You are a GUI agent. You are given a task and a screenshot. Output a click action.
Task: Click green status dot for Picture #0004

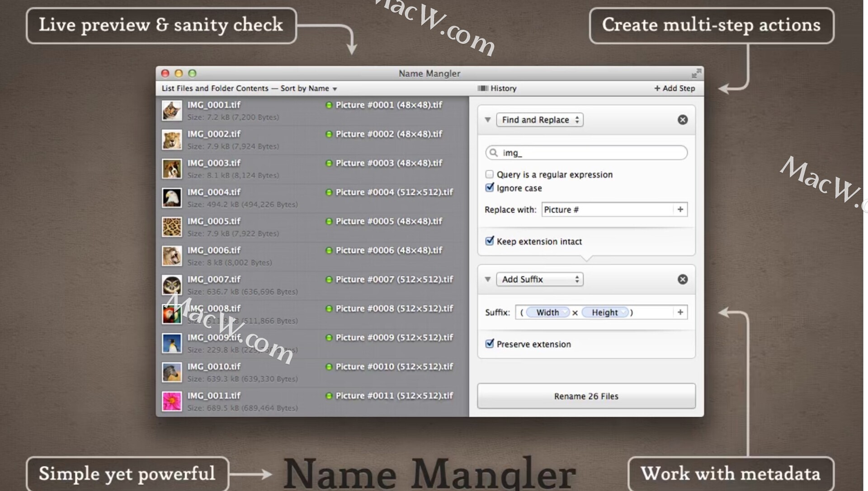(x=329, y=192)
